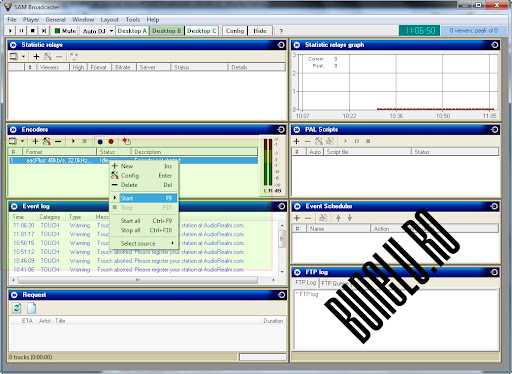The width and height of the screenshot is (512, 374).
Task: Pause PAL script with pause icon
Action: tap(357, 141)
